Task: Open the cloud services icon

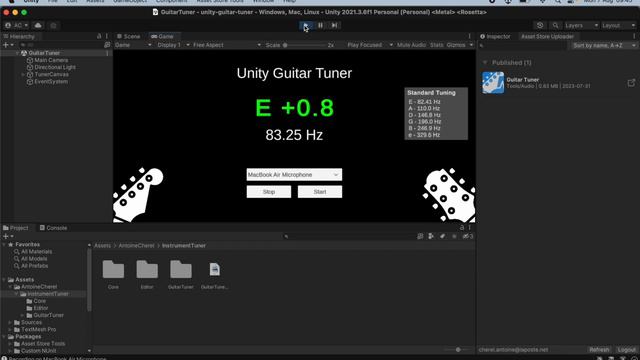Action: click(38, 25)
